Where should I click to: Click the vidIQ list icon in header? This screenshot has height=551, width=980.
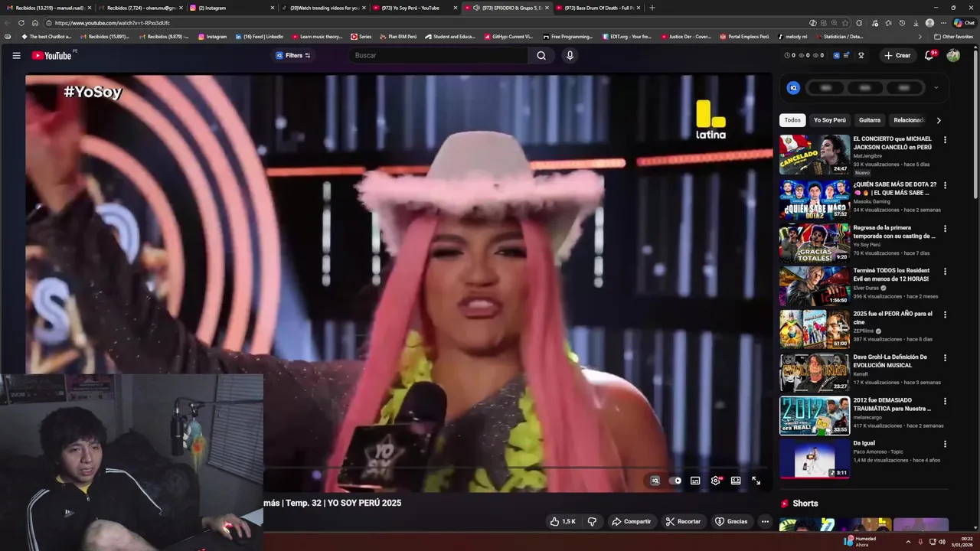point(846,55)
